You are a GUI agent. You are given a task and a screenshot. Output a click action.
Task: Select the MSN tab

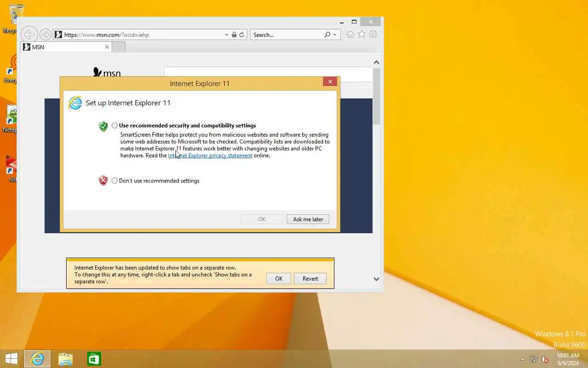[66, 47]
